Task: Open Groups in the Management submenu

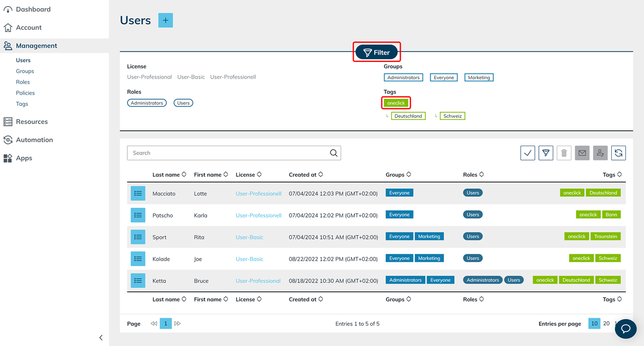Action: [x=25, y=71]
